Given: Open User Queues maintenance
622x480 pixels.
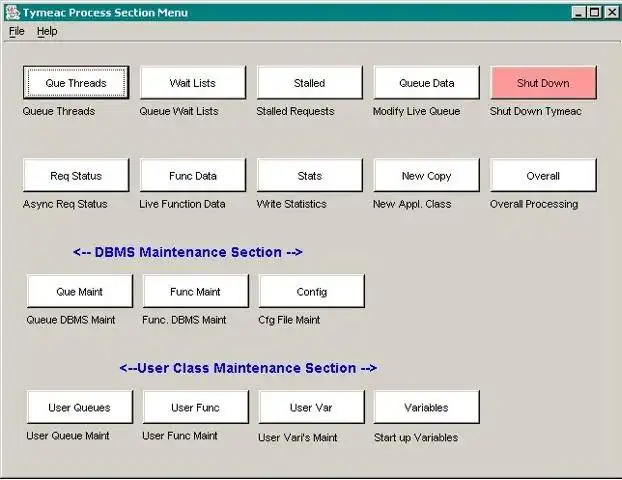Looking at the screenshot, I should (x=80, y=407).
